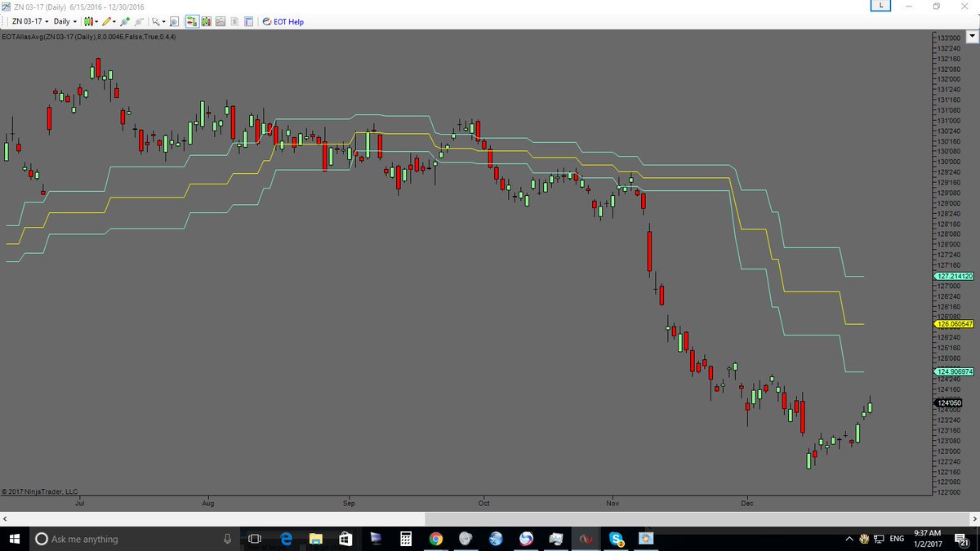Open the taskbar clock showing 9:37 AM
This screenshot has width=980, height=551.
pyautogui.click(x=928, y=539)
